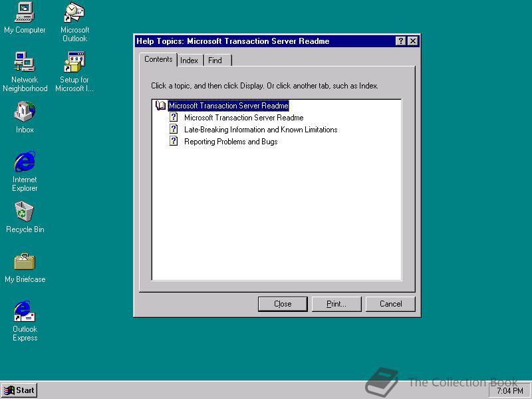Viewport: 532px width, 399px height.
Task: Click the Print... button
Action: [336, 304]
